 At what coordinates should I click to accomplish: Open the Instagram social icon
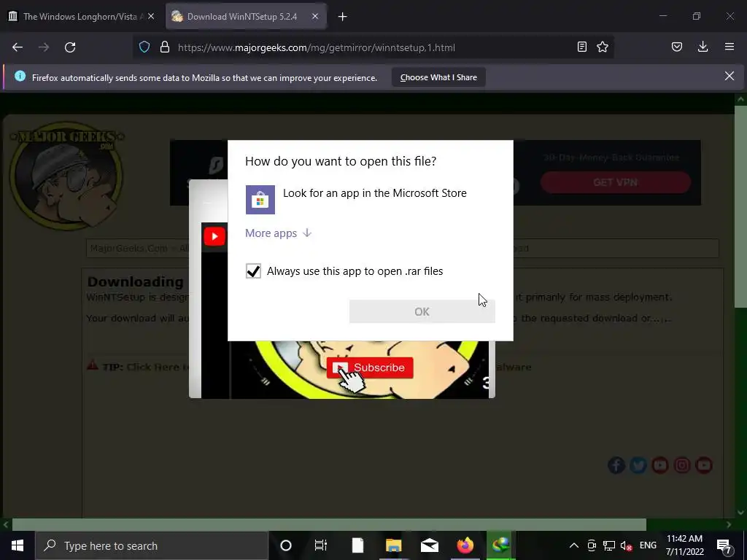[682, 465]
